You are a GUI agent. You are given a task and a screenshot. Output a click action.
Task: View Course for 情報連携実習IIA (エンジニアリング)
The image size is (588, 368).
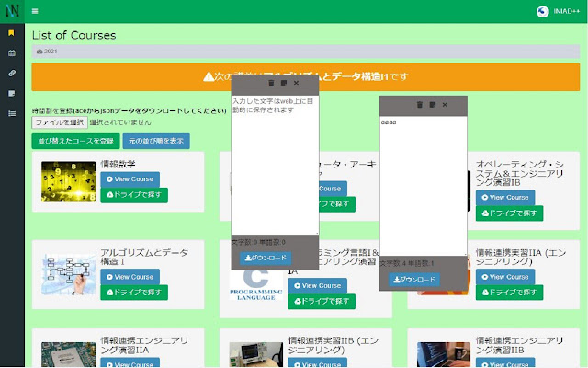[505, 277]
